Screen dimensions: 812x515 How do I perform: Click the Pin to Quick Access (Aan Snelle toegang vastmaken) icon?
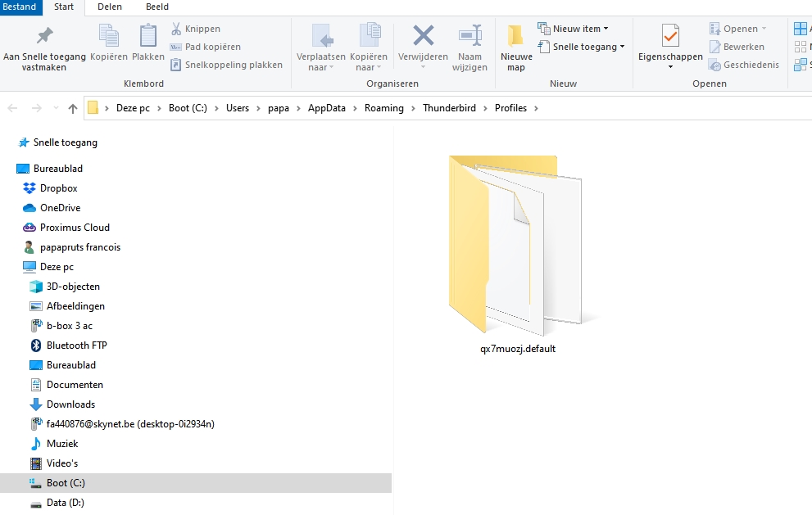(x=44, y=36)
